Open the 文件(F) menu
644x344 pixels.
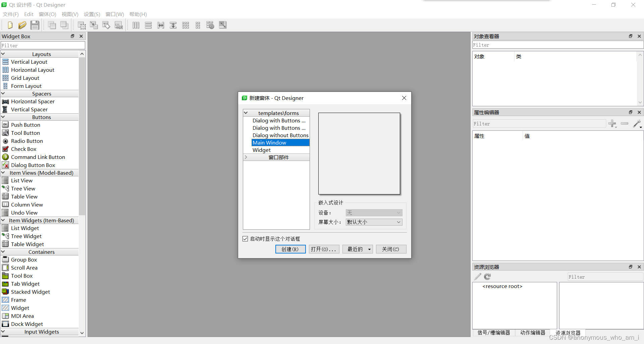pos(10,14)
